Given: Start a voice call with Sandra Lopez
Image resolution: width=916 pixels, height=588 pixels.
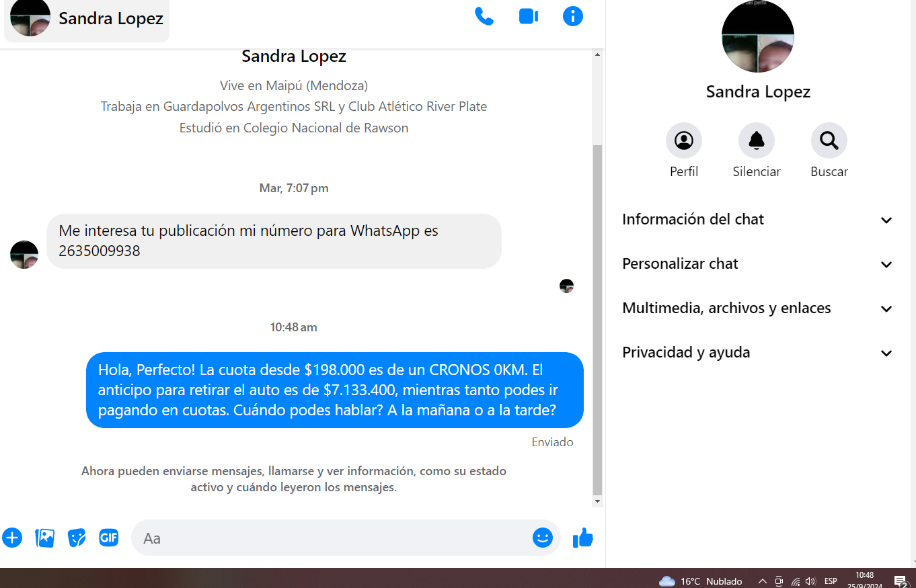Looking at the screenshot, I should click(484, 16).
